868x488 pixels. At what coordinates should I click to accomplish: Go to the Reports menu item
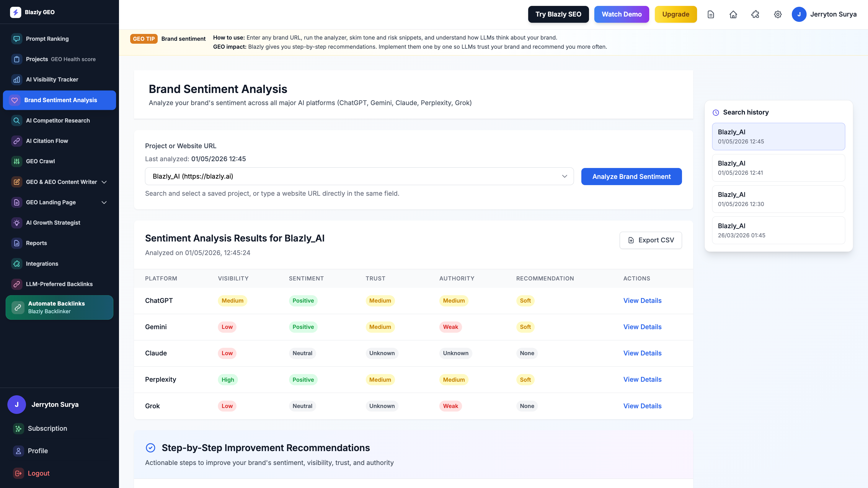coord(59,243)
